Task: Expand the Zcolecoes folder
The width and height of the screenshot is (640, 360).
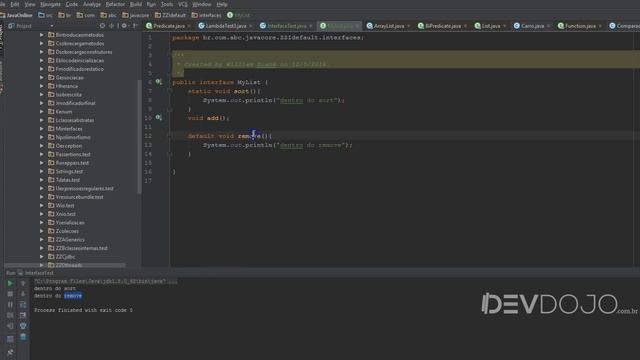Action: pos(42,231)
